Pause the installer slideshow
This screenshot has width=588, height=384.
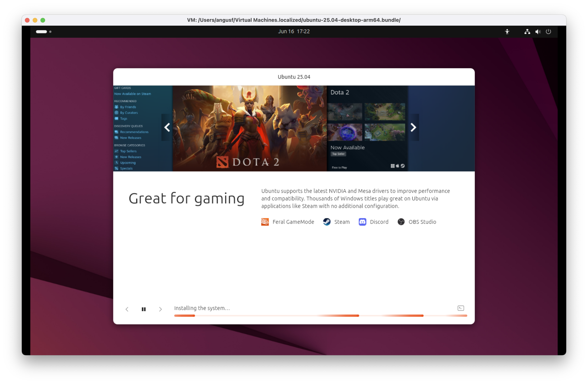click(144, 309)
